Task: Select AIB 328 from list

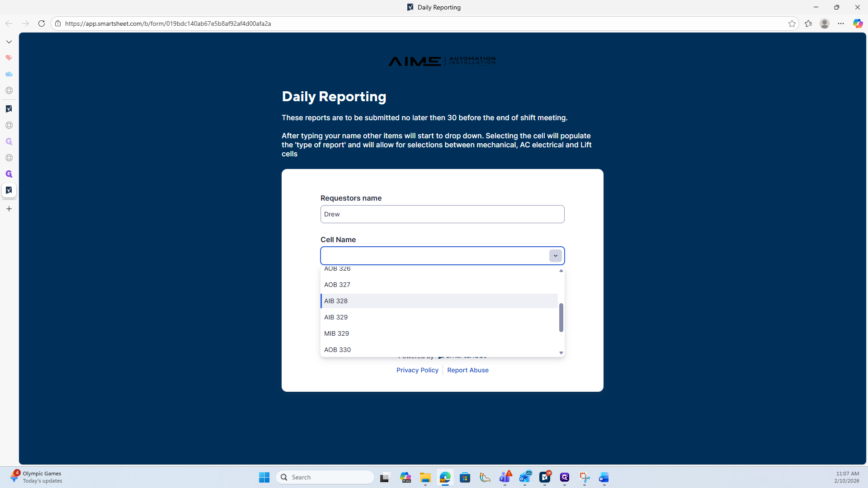Action: tap(336, 301)
